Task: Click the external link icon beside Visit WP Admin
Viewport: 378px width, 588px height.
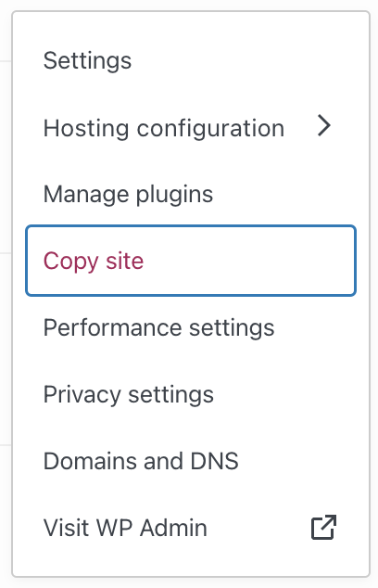Action: pyautogui.click(x=323, y=527)
